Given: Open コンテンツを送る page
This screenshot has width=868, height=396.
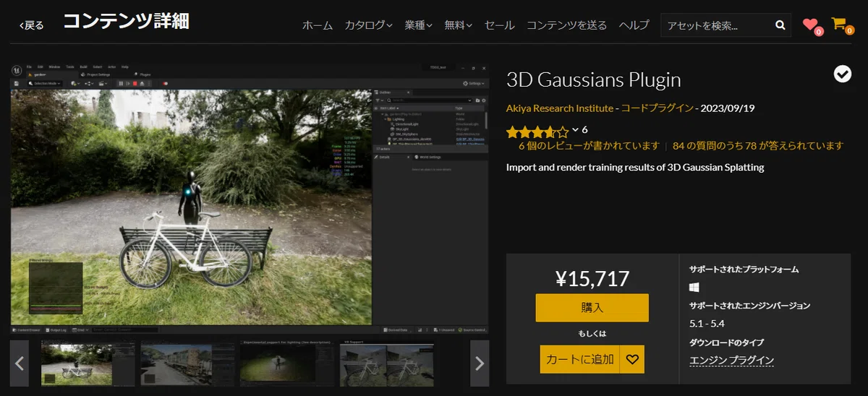Looking at the screenshot, I should click(x=566, y=25).
